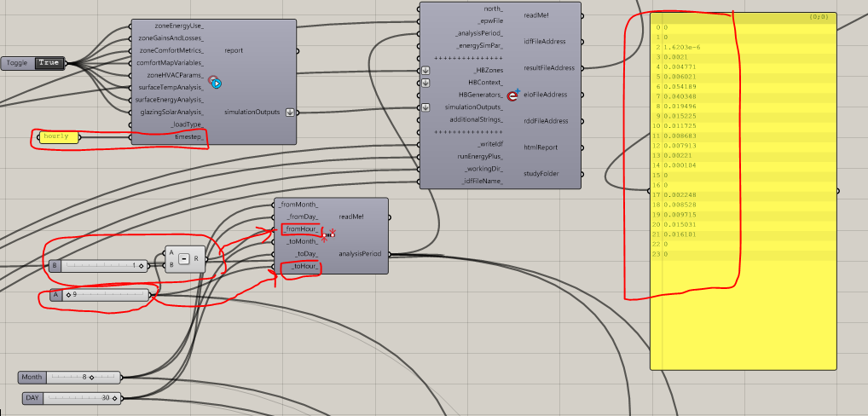Adjust slider B set to 1
868x416 pixels.
click(103, 265)
